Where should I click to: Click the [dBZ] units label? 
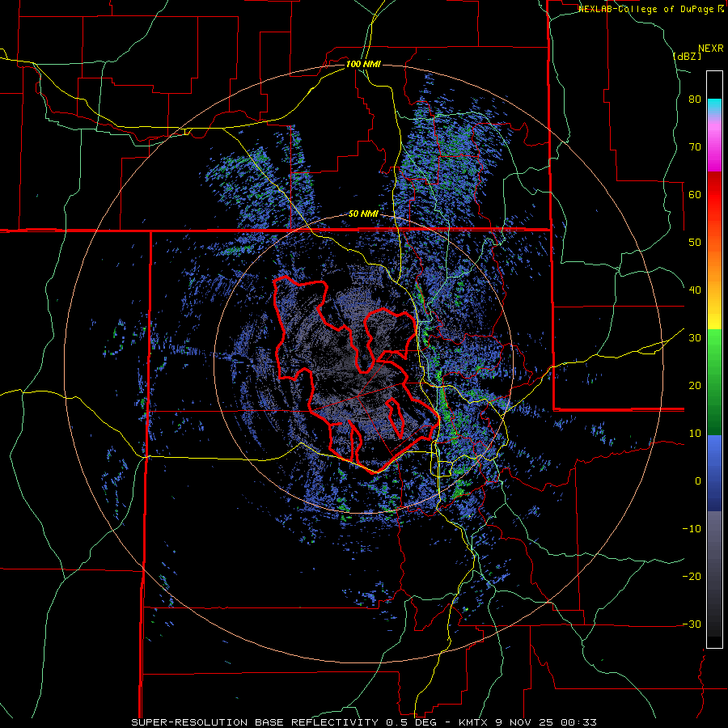click(687, 56)
